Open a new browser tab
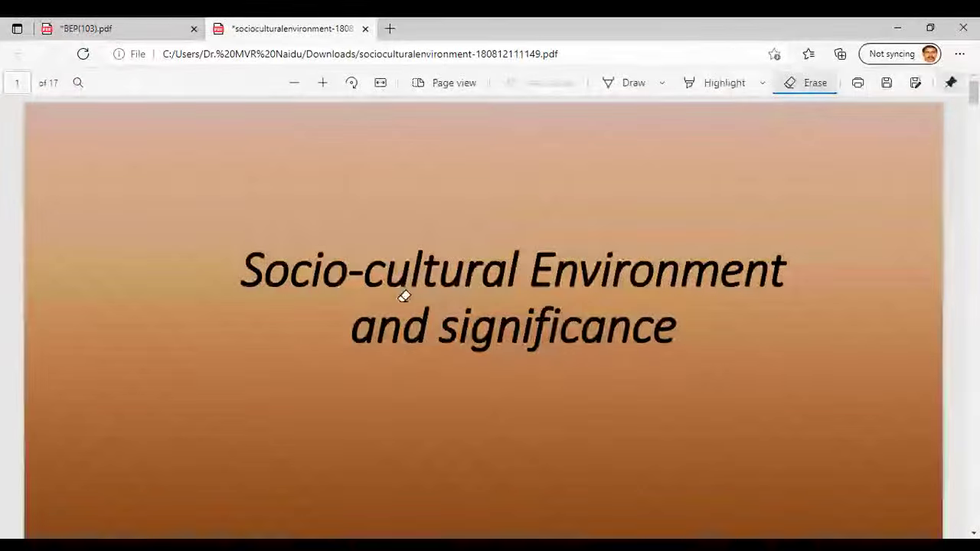This screenshot has width=980, height=551. pyautogui.click(x=390, y=28)
